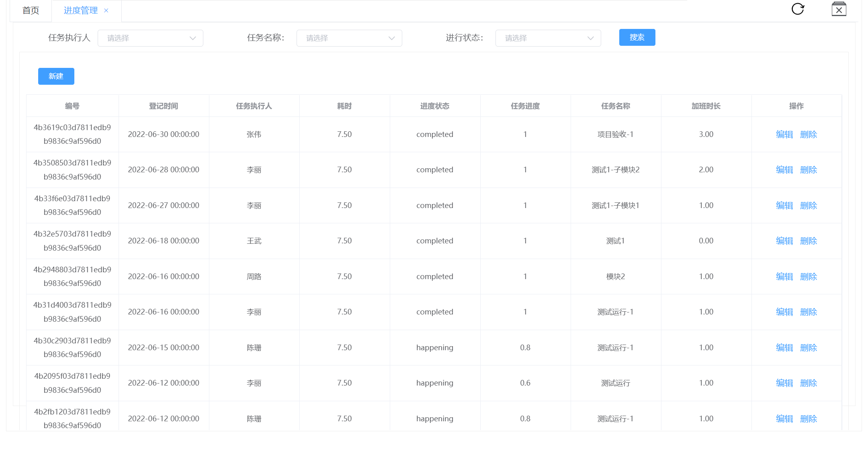Delete the 模块2 record by 周路
The image size is (868, 449).
tap(808, 277)
